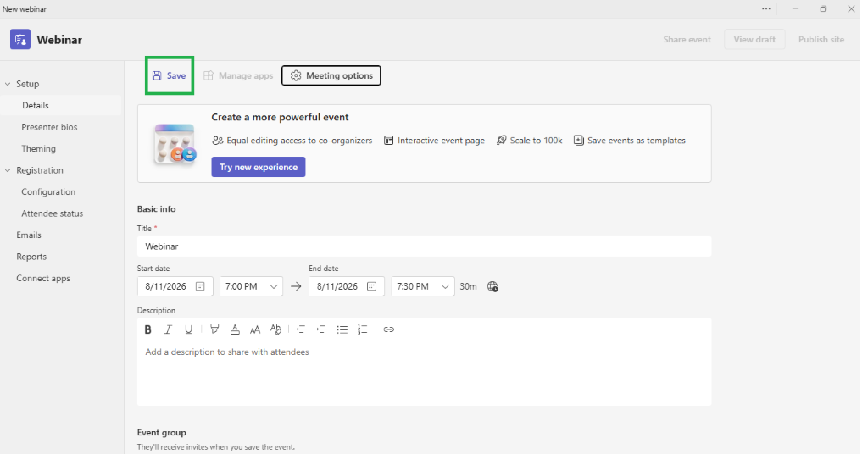Click the Webinar app logo icon
Viewport: 868px width, 454px height.
[x=20, y=39]
